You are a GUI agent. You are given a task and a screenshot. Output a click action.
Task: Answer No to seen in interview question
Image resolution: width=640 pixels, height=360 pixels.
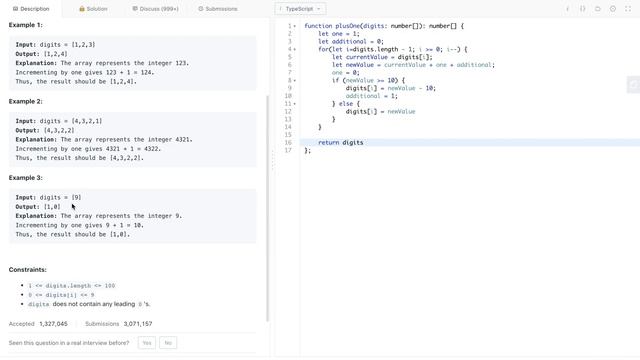tap(168, 343)
